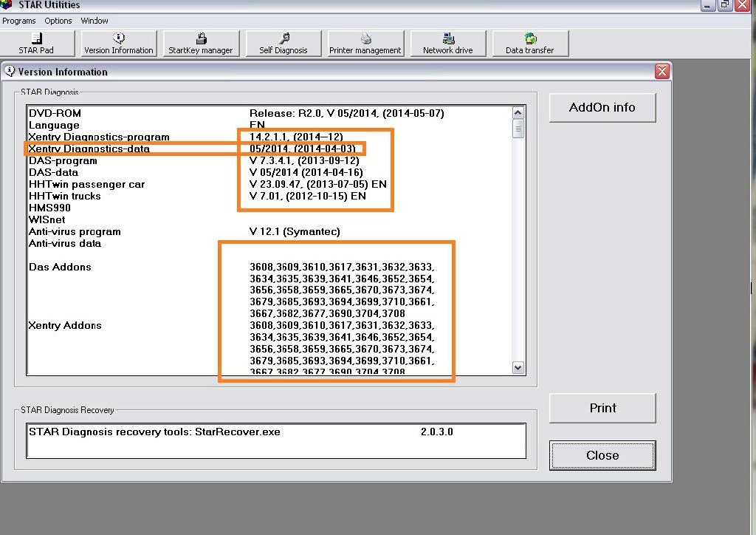This screenshot has width=756, height=535.
Task: Click the 14.2.1.1 (2014-12) version value
Action: 296,137
